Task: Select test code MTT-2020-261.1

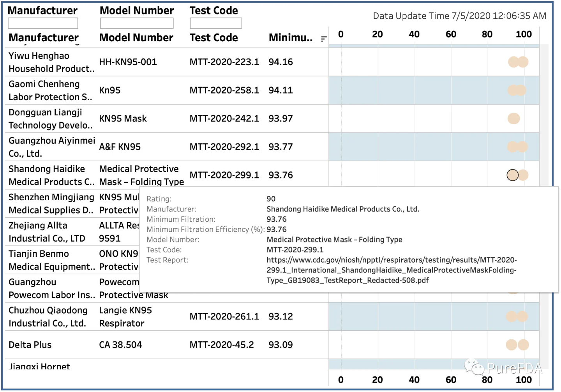Action: [x=224, y=317]
